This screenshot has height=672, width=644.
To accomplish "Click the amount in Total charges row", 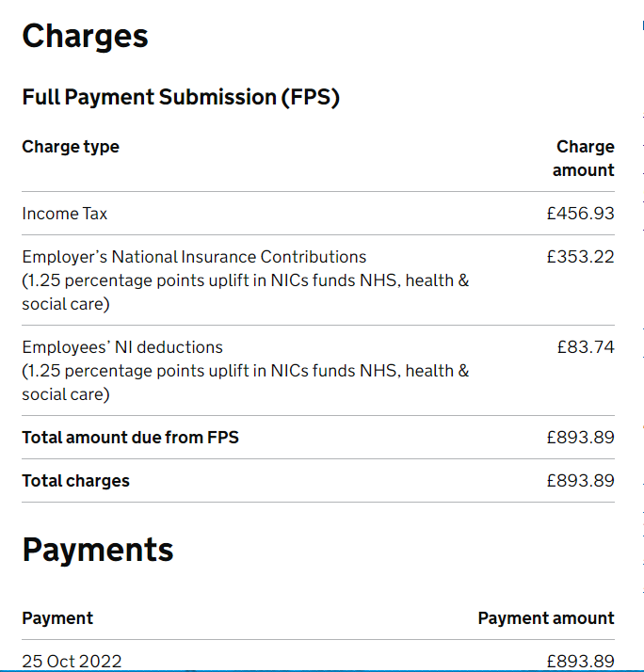I will [580, 481].
